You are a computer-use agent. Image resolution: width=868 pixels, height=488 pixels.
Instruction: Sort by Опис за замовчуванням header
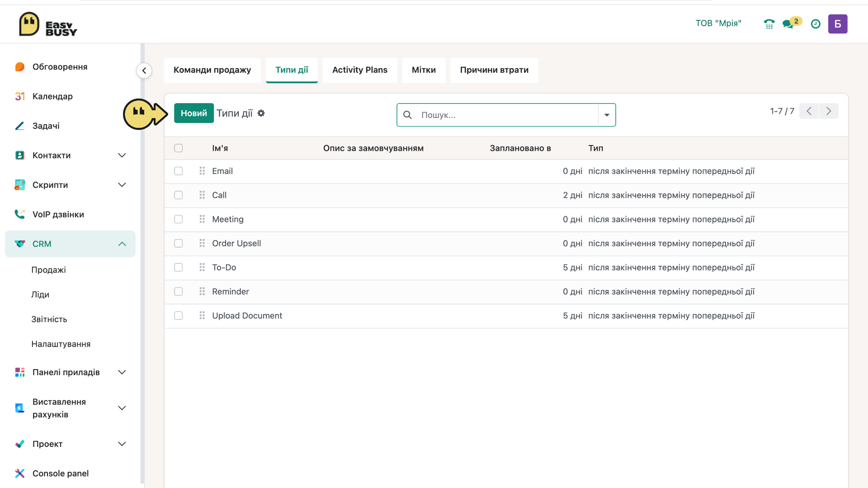click(x=373, y=148)
